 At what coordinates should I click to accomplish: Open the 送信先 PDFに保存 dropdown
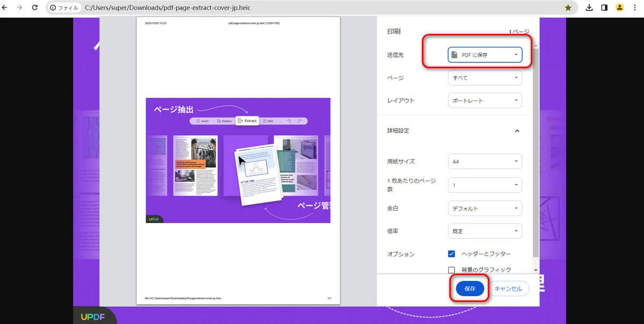(x=485, y=55)
